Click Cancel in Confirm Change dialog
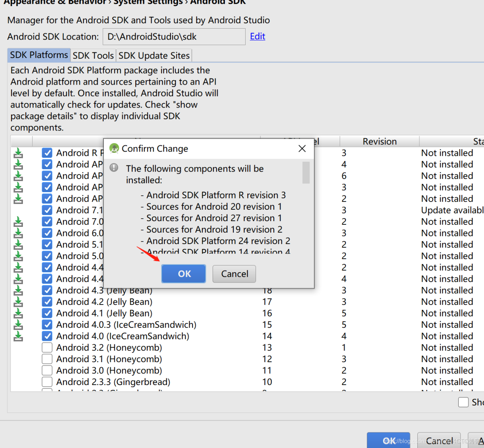 pos(234,273)
